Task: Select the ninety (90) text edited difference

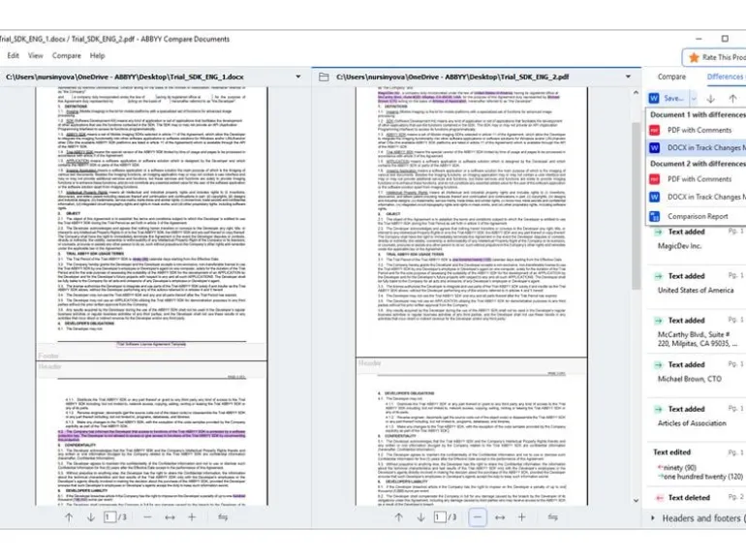Action: (696, 464)
